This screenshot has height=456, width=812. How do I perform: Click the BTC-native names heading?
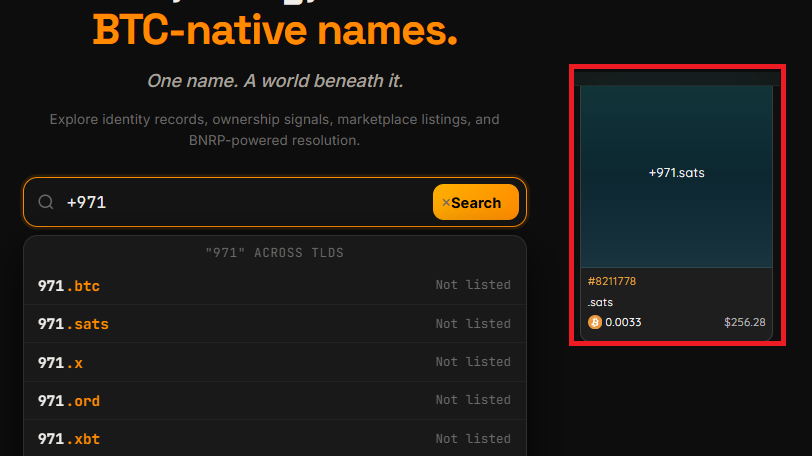coord(275,31)
